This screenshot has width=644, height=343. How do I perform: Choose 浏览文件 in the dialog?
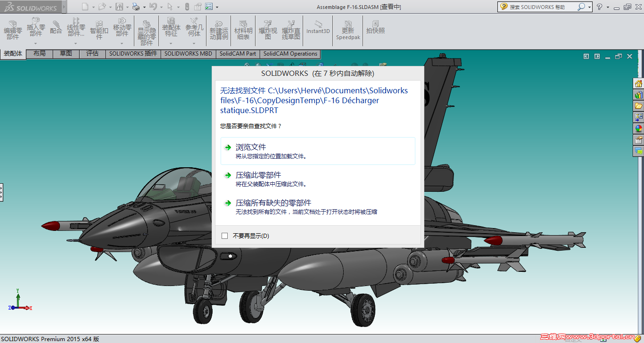point(318,151)
